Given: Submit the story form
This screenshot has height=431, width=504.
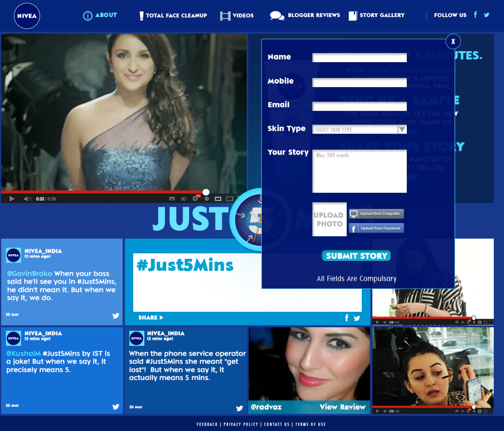Looking at the screenshot, I should point(356,256).
